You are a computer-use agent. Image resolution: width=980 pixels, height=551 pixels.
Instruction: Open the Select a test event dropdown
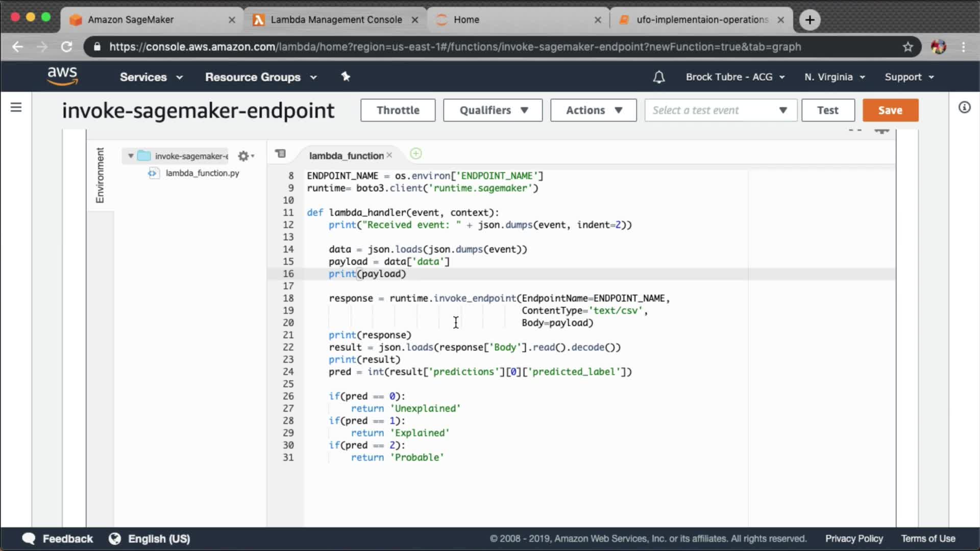720,110
